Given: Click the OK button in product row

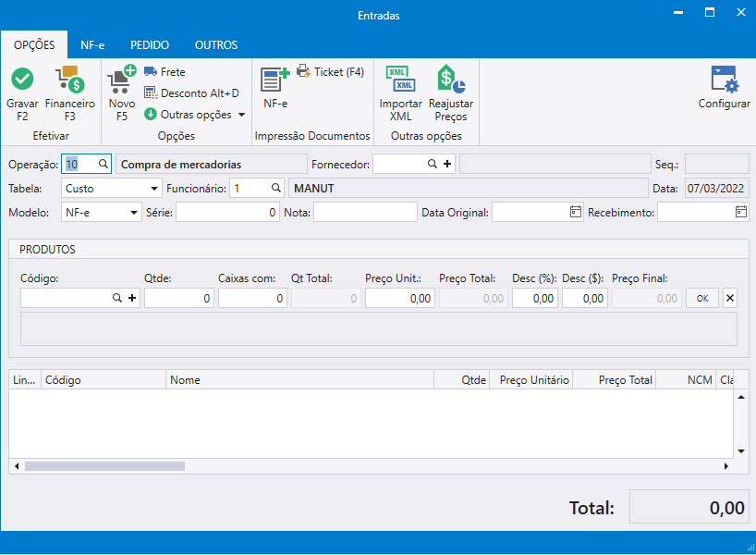Looking at the screenshot, I should 702,298.
